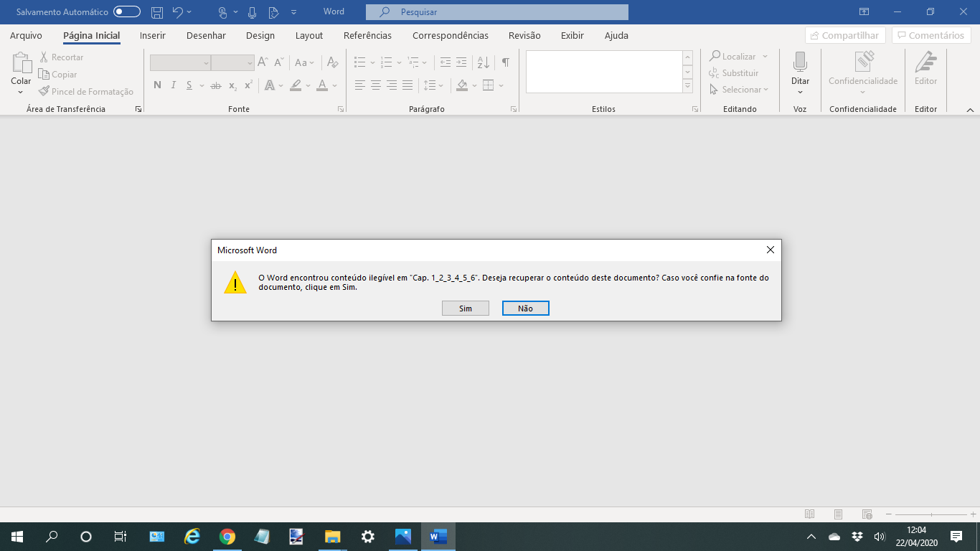Open the Arquivo tab
Viewport: 980px width, 551px height.
[26, 35]
